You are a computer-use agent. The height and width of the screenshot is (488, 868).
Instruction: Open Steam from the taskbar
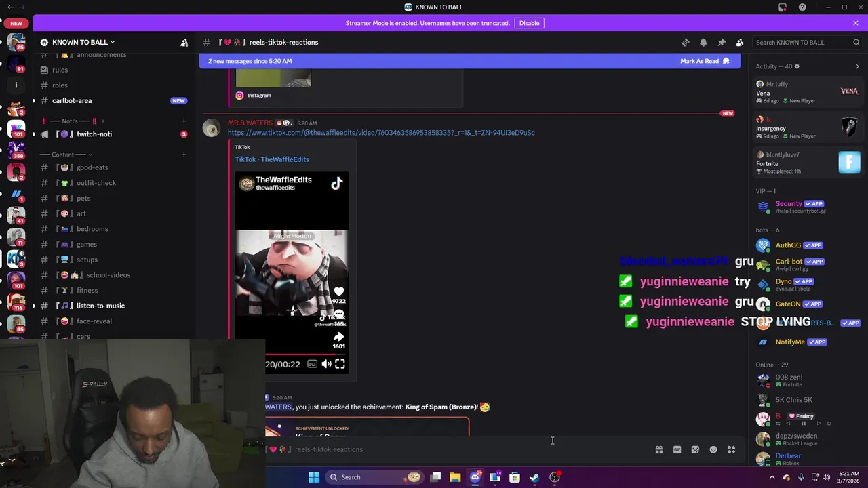click(534, 477)
